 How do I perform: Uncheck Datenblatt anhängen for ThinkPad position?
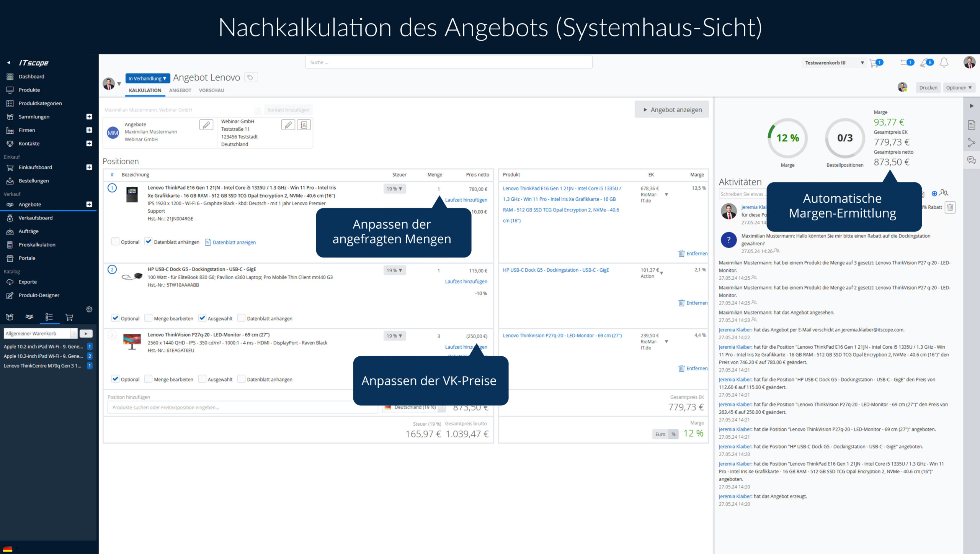(149, 241)
